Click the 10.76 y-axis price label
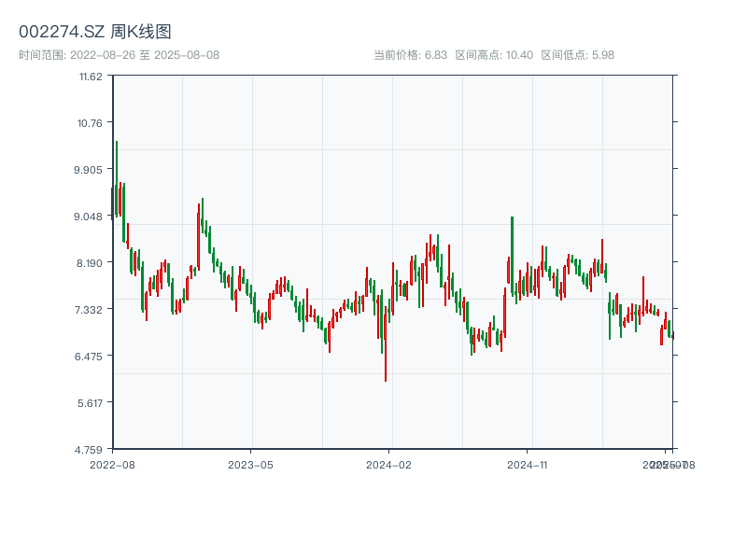747x560 pixels. (x=91, y=122)
